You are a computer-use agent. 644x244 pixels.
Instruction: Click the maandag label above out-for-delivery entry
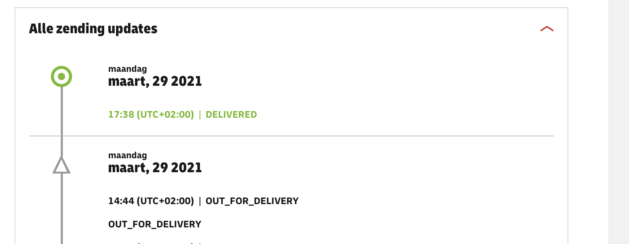(x=128, y=155)
